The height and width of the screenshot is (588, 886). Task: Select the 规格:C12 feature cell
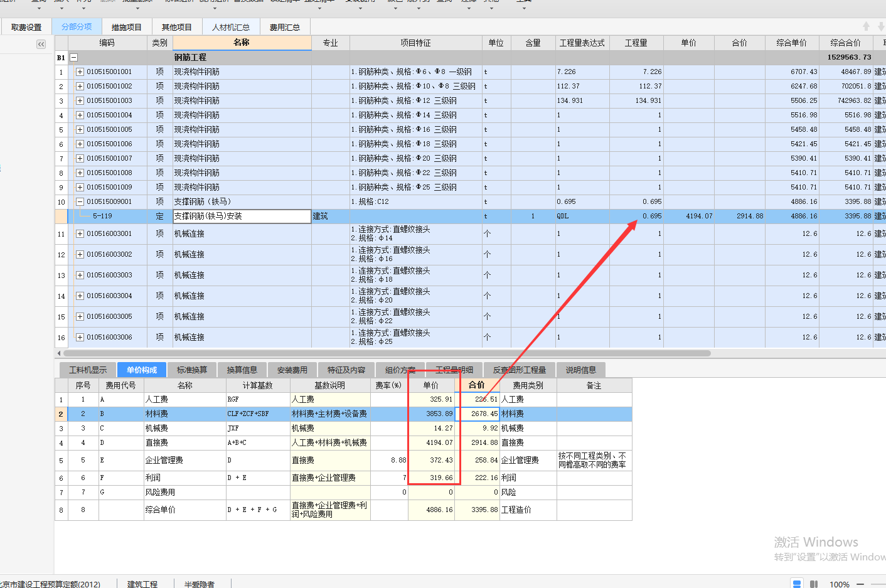pos(416,201)
